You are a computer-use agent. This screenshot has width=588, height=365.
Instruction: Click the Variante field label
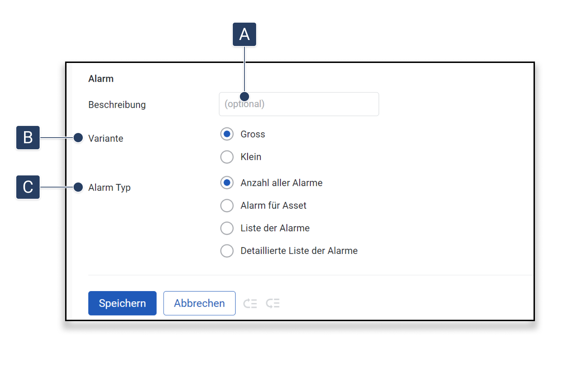[106, 138]
